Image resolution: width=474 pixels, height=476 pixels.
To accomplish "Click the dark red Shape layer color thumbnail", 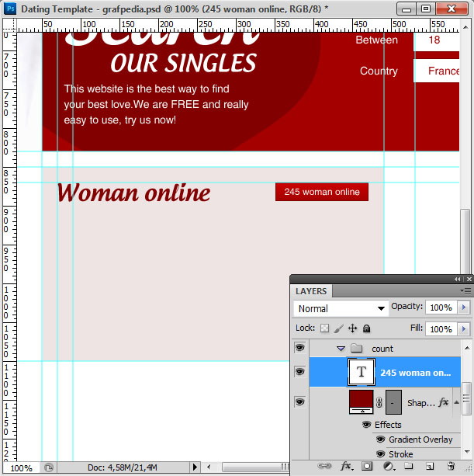I will [x=362, y=402].
